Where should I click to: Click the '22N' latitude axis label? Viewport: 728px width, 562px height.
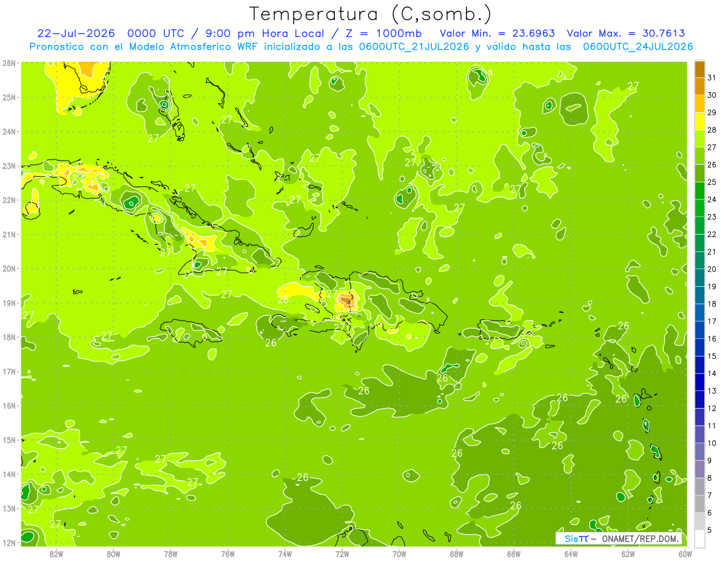[9, 200]
